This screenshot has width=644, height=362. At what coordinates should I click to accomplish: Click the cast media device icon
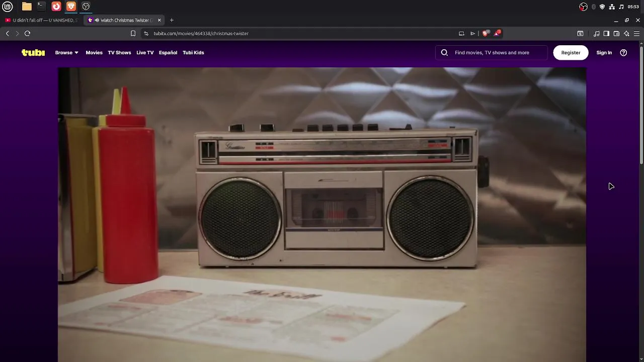(x=461, y=33)
